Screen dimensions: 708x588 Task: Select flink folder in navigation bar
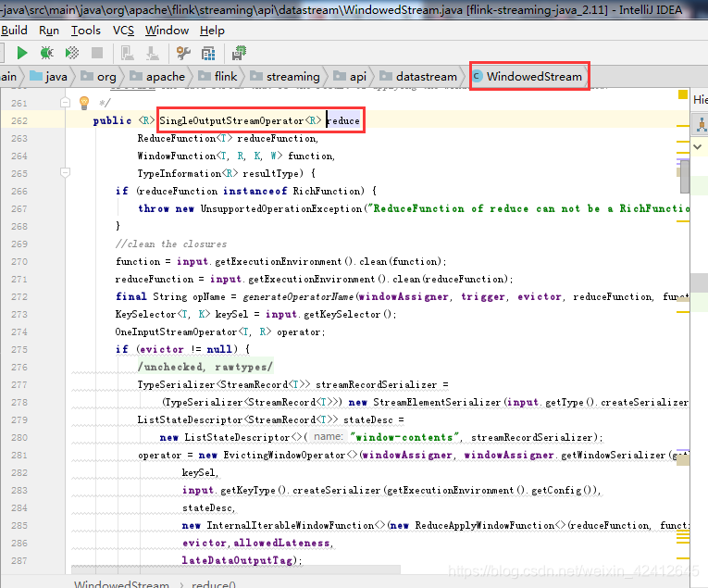click(x=217, y=76)
